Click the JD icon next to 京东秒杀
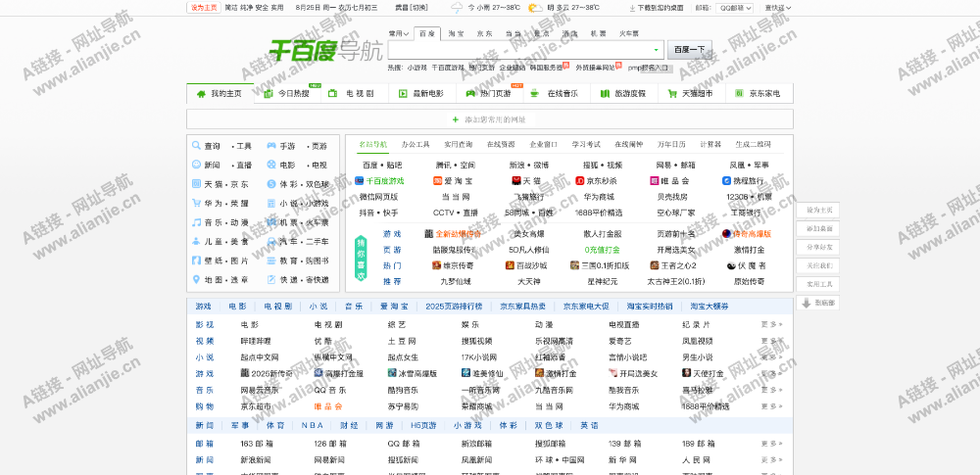Viewport: 980px width, 475px height. 580,181
